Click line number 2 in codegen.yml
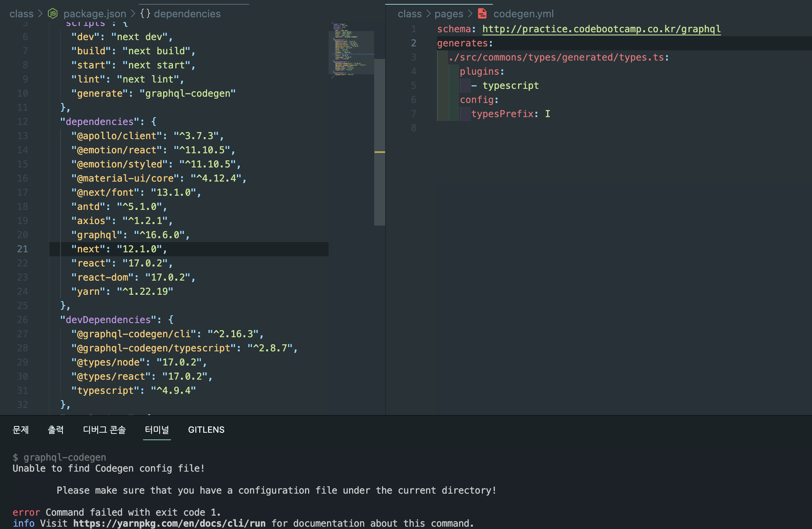 coord(413,43)
